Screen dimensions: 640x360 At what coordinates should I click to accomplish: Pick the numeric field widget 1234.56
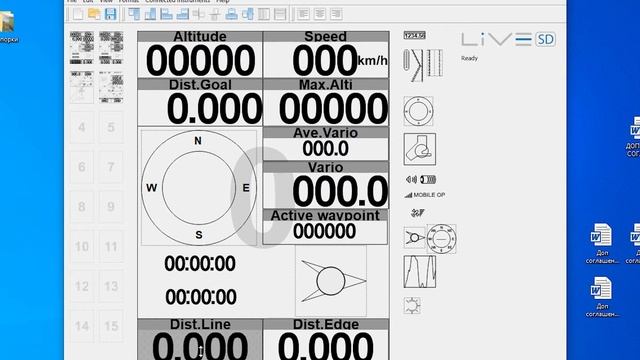414,36
